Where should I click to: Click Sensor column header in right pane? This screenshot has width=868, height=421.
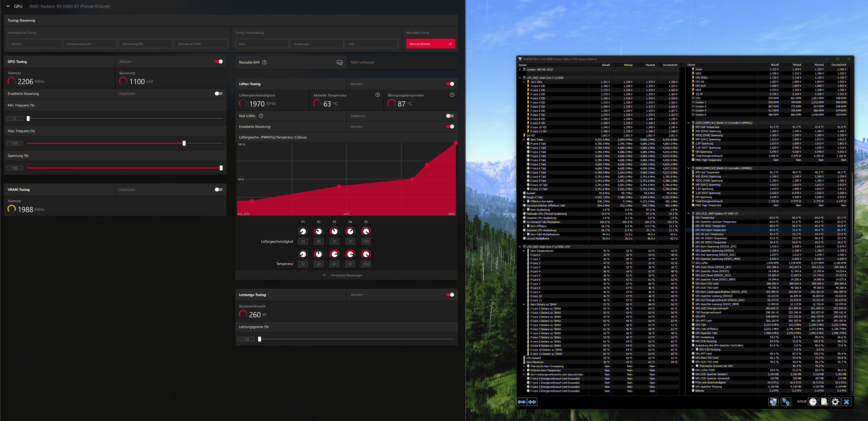point(722,65)
